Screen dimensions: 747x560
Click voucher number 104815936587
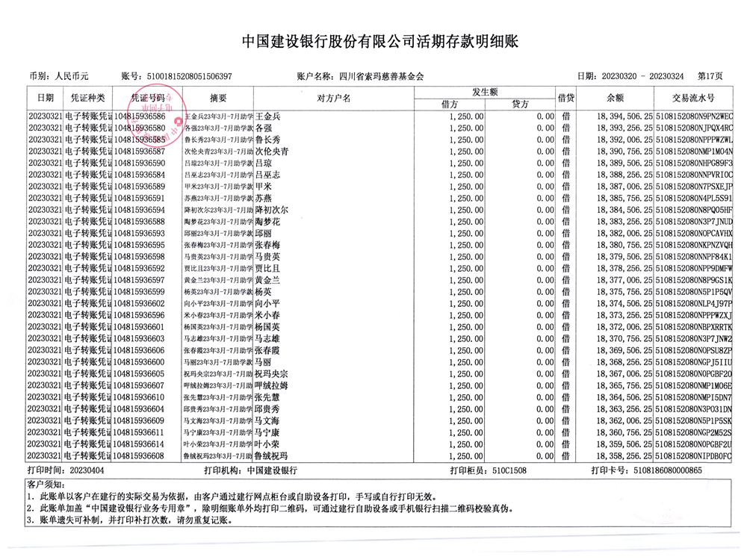[140, 152]
